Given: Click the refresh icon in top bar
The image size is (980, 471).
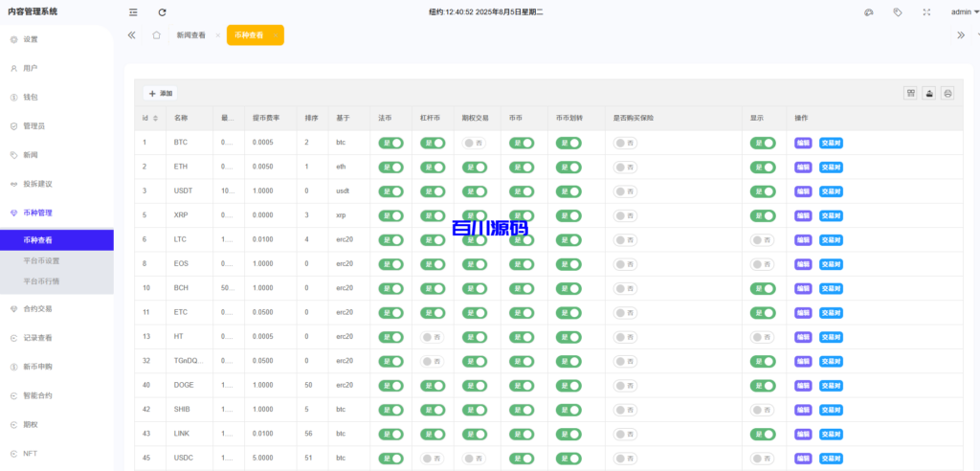Looking at the screenshot, I should [x=162, y=12].
